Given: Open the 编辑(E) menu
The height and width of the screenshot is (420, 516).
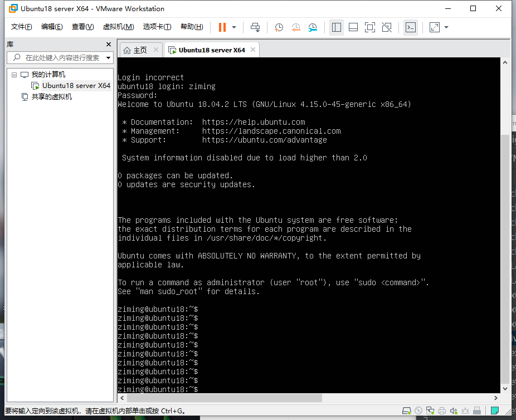Looking at the screenshot, I should (x=52, y=27).
